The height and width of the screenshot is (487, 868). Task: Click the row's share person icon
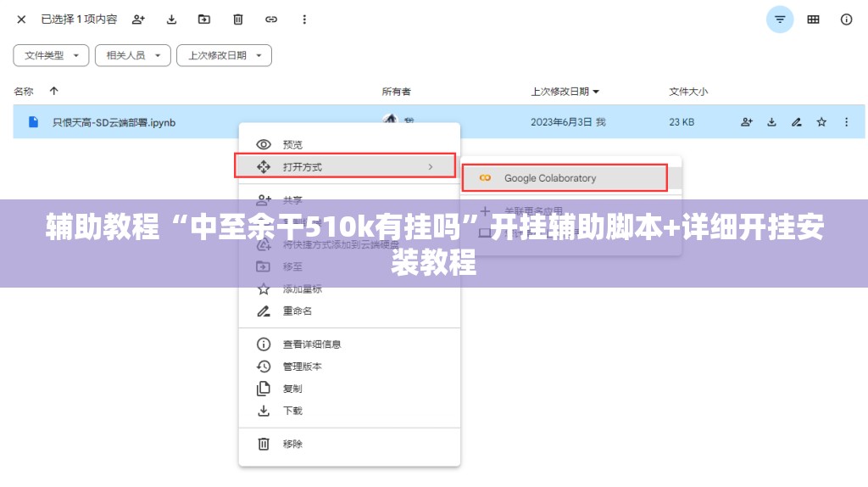tap(747, 122)
